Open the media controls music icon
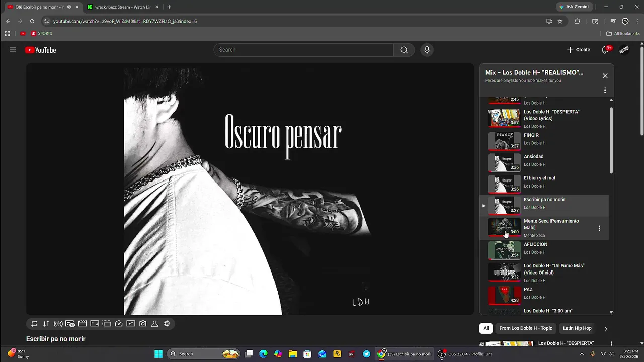This screenshot has width=644, height=362. click(x=613, y=21)
